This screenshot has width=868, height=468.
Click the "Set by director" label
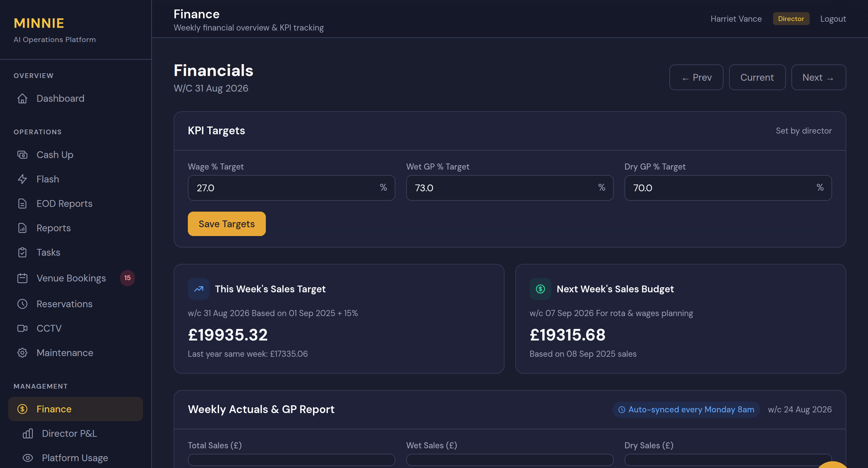[804, 131]
